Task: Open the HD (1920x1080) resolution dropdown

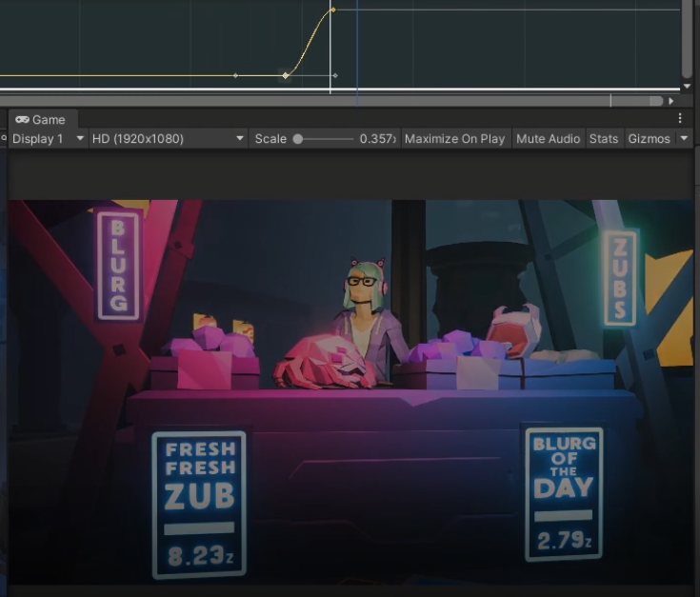Action: point(168,139)
